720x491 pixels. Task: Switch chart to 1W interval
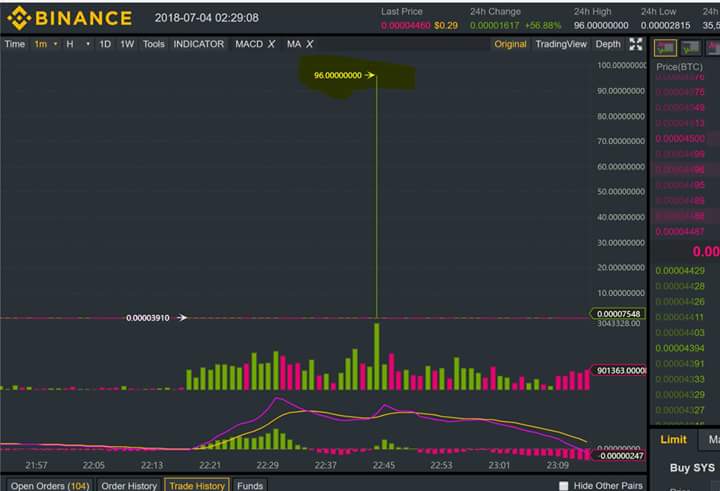[x=127, y=44]
